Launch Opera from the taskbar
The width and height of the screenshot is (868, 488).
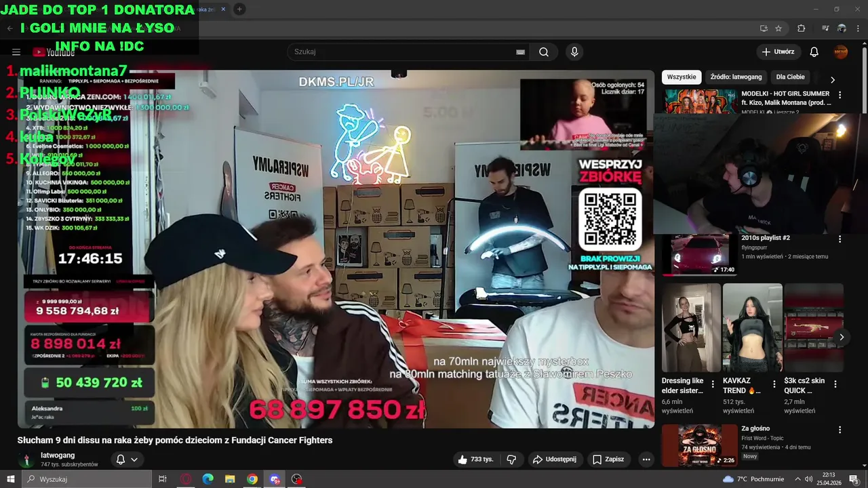click(186, 479)
